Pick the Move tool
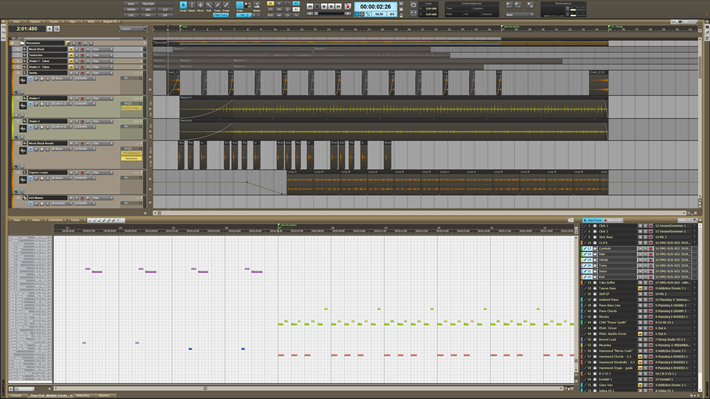710x399 pixels. 200,6
